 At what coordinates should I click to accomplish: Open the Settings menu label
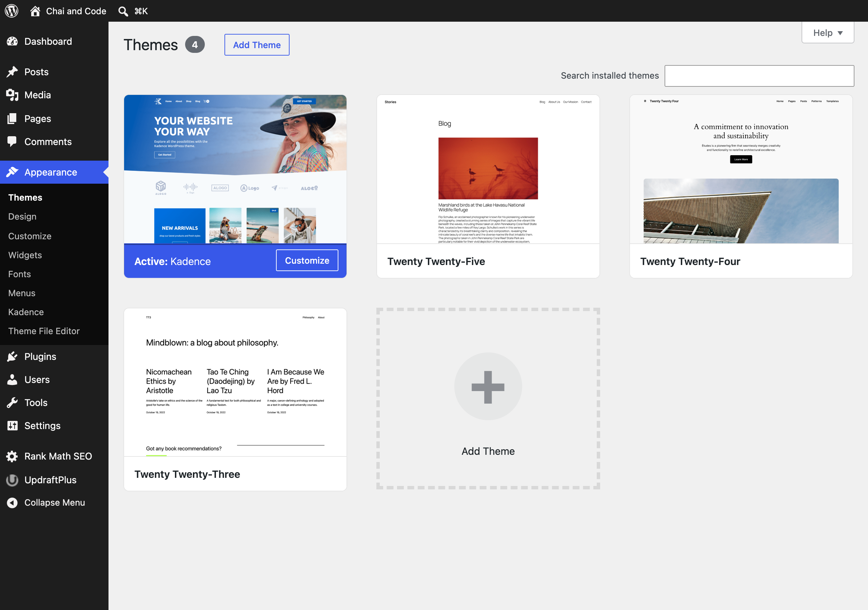[42, 426]
